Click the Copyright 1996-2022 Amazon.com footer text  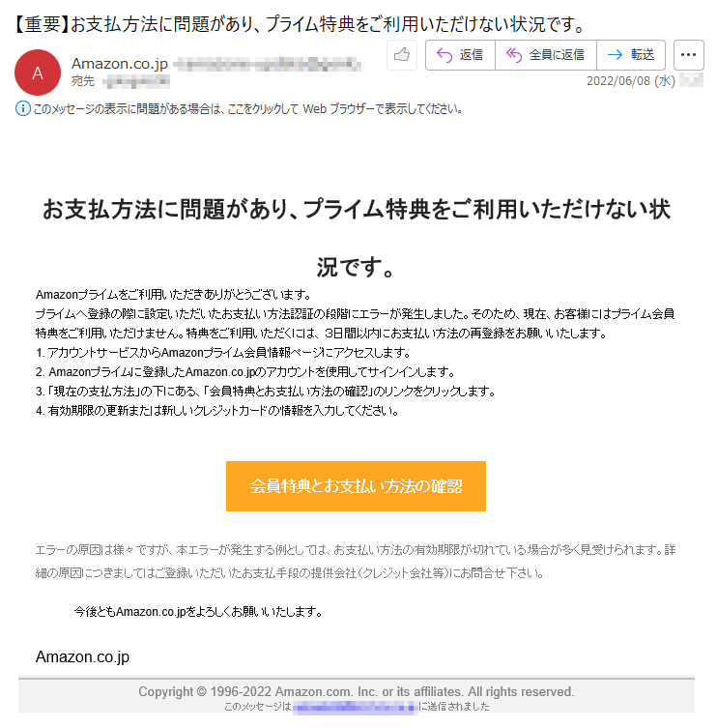(356, 691)
